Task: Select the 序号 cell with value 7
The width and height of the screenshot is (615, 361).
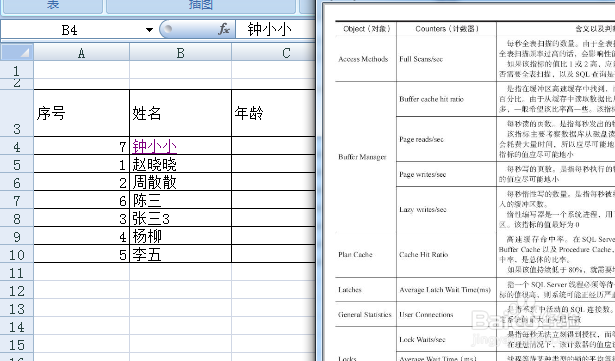Action: pos(82,146)
